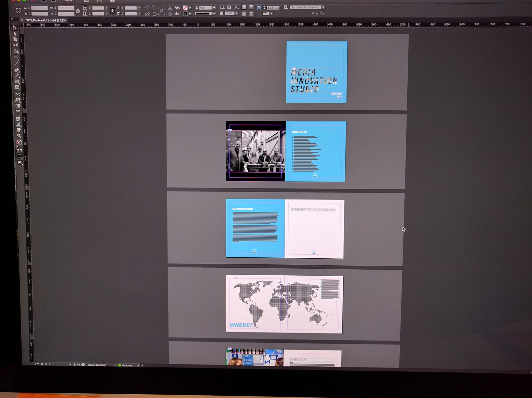
Task: Step the 4.233 mm value
Action: [264, 8]
